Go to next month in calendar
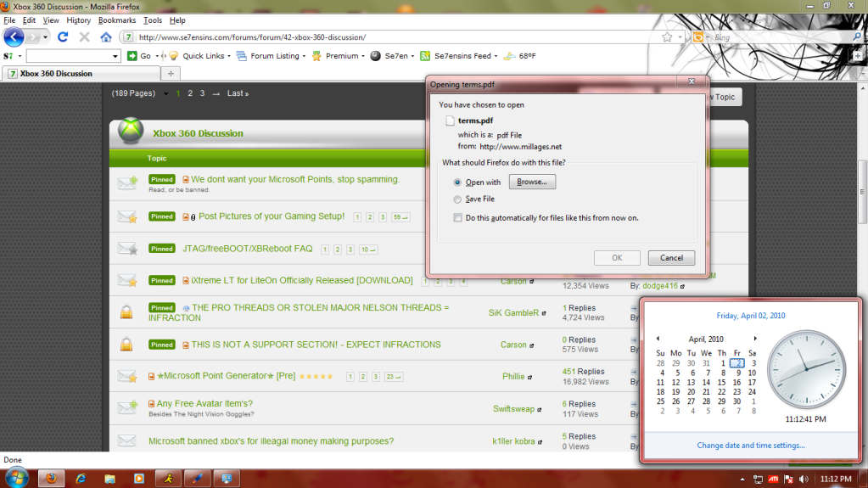This screenshot has width=868, height=488. pyautogui.click(x=755, y=339)
